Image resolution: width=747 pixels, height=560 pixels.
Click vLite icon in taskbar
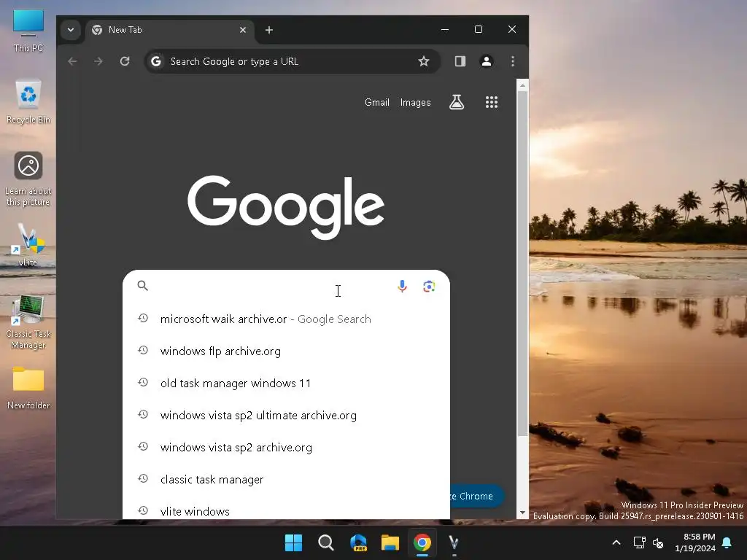click(454, 542)
